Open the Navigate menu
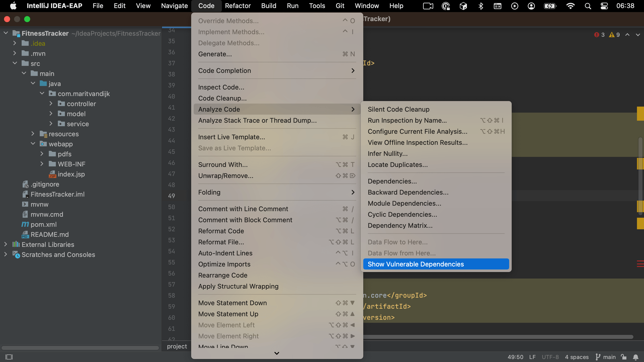 coord(174,6)
